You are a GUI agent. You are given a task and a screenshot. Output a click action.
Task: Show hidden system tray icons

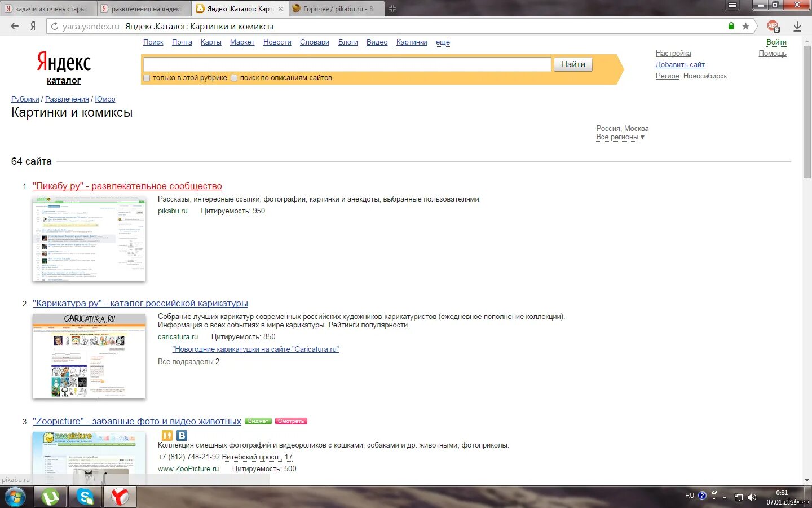click(725, 497)
